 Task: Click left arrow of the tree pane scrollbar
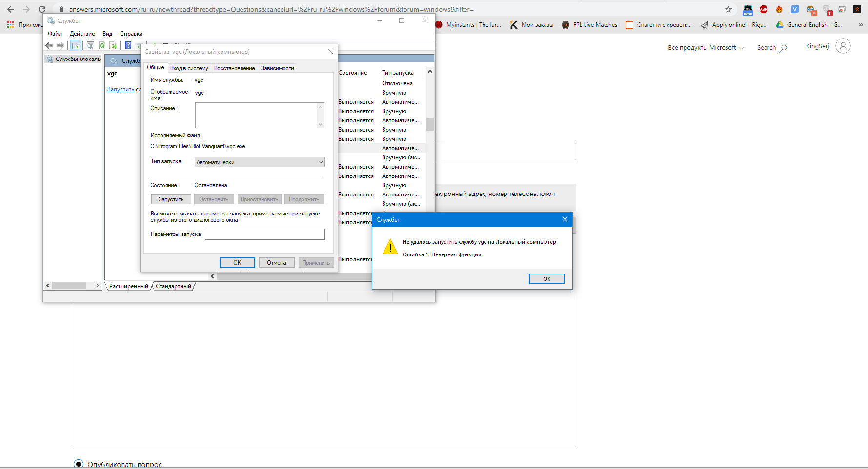48,286
